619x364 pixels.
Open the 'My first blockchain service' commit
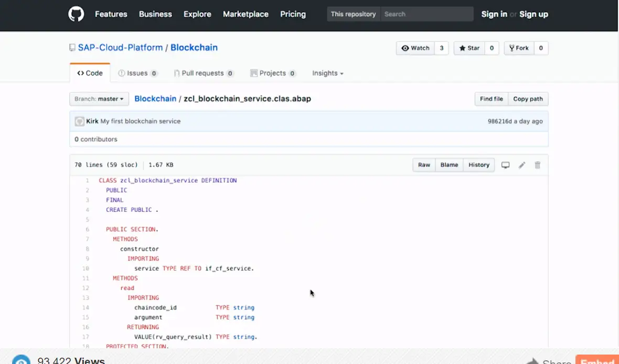click(x=141, y=121)
